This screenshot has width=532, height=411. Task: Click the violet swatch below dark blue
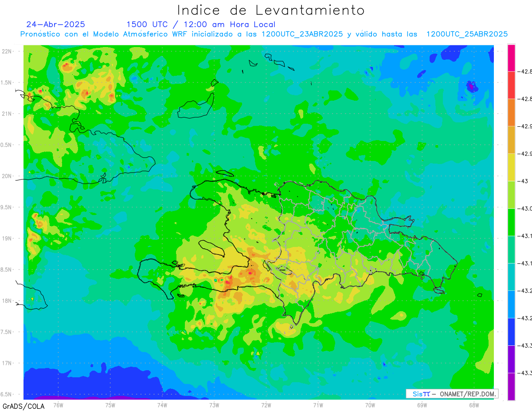coord(511,359)
